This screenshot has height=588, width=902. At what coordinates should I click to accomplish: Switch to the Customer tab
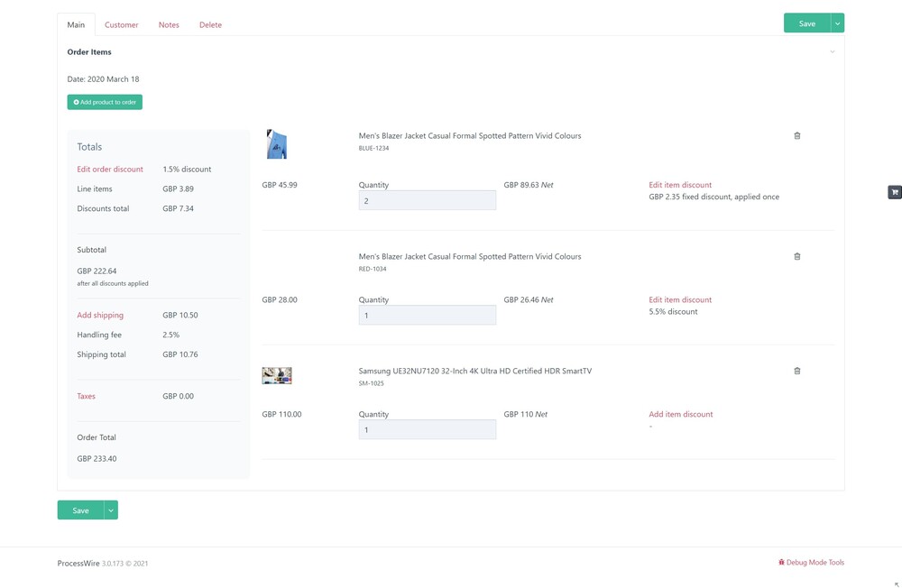click(121, 25)
